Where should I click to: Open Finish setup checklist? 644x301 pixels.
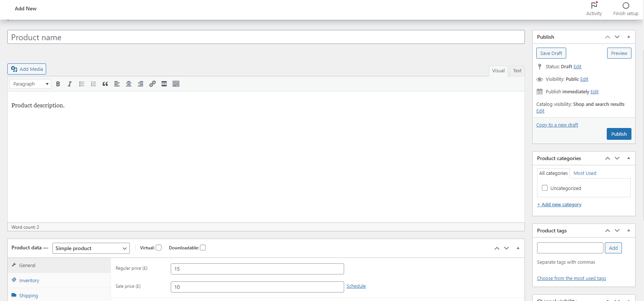[626, 9]
